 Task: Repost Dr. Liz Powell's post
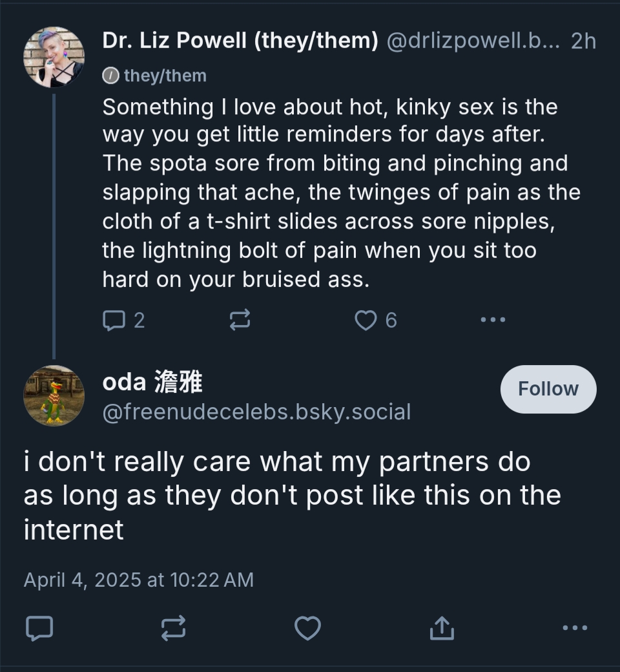(240, 320)
